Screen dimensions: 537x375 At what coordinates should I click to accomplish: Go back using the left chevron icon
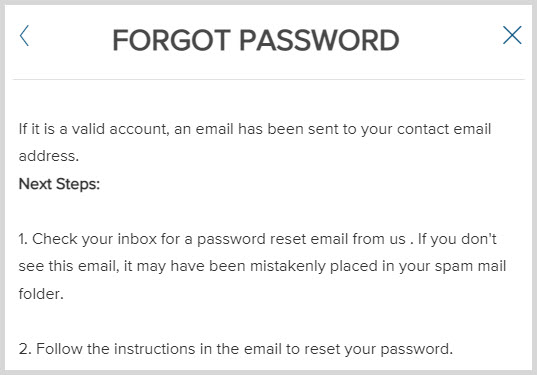(24, 35)
